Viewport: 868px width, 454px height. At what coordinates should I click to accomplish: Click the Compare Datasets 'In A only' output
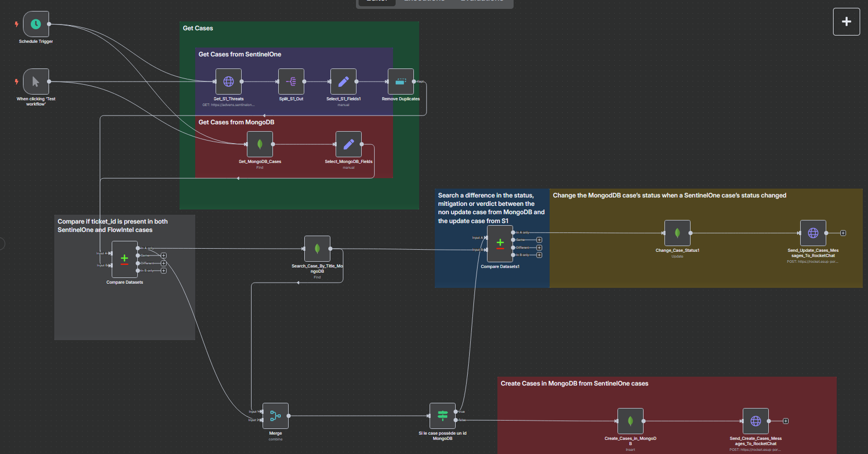(138, 248)
